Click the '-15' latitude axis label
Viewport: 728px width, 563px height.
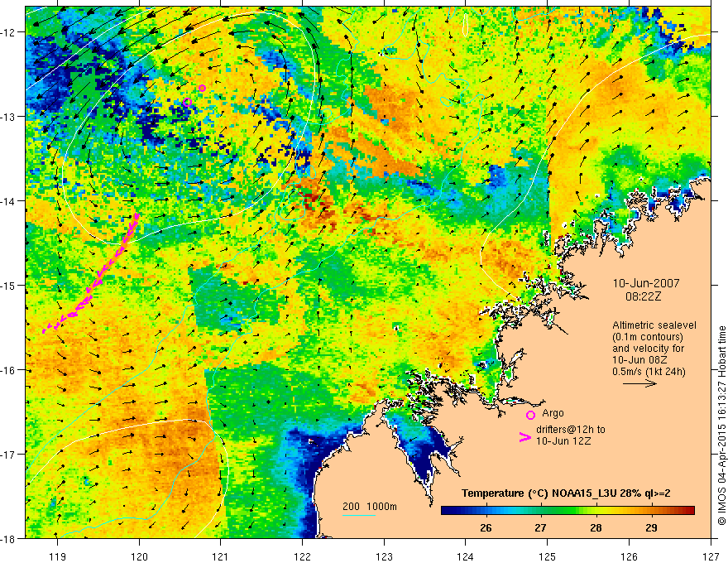[x=9, y=285]
